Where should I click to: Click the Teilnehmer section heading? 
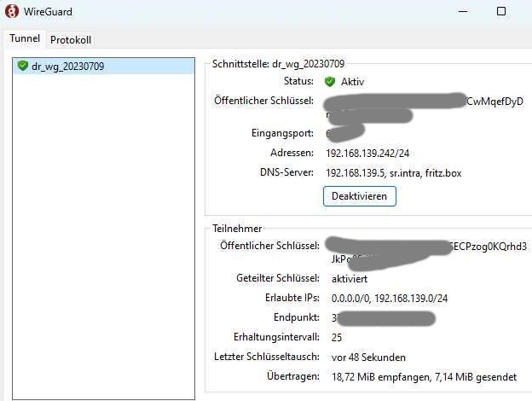tap(237, 229)
